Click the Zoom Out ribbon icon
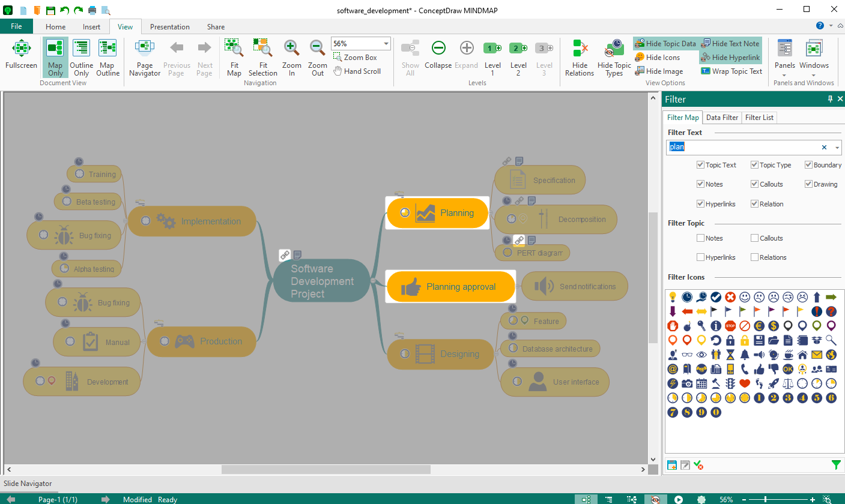Viewport: 845px width, 504px height. 318,58
